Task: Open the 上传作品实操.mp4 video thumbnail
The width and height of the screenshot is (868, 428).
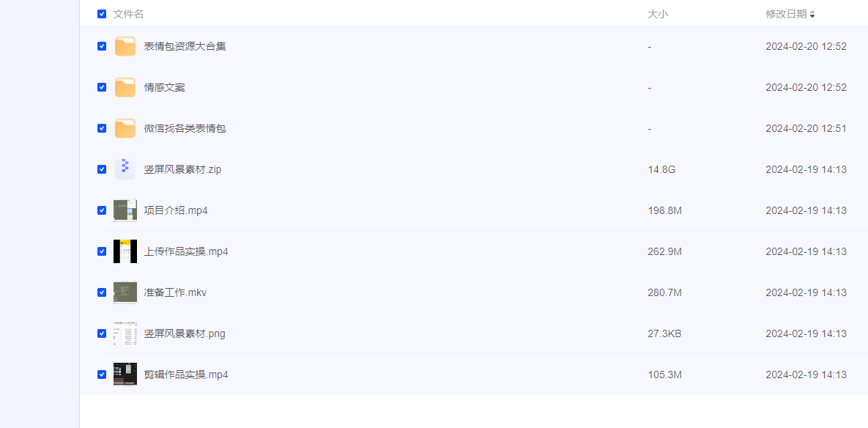Action: pos(125,251)
